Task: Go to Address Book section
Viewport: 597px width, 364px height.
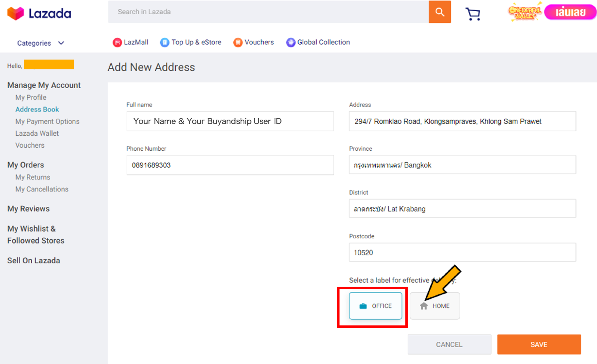Action: pyautogui.click(x=37, y=109)
